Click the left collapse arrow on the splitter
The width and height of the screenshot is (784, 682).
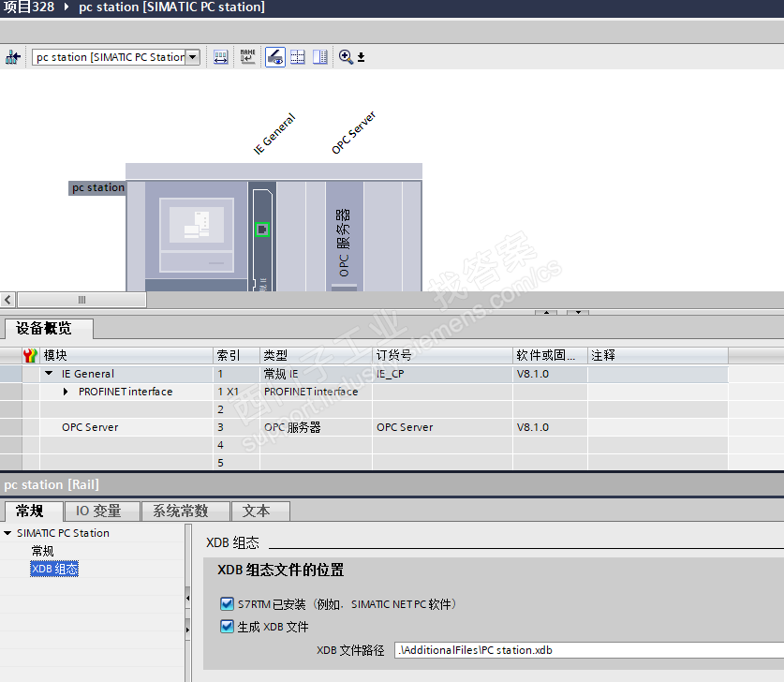click(188, 598)
